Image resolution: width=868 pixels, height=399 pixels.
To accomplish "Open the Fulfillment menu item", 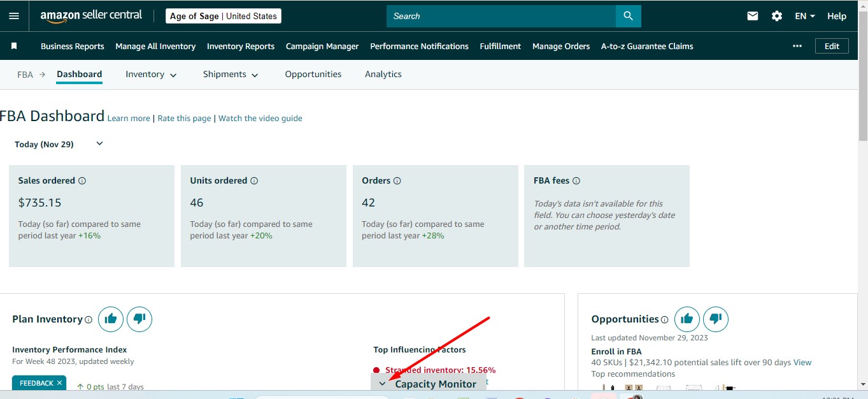I will point(500,46).
